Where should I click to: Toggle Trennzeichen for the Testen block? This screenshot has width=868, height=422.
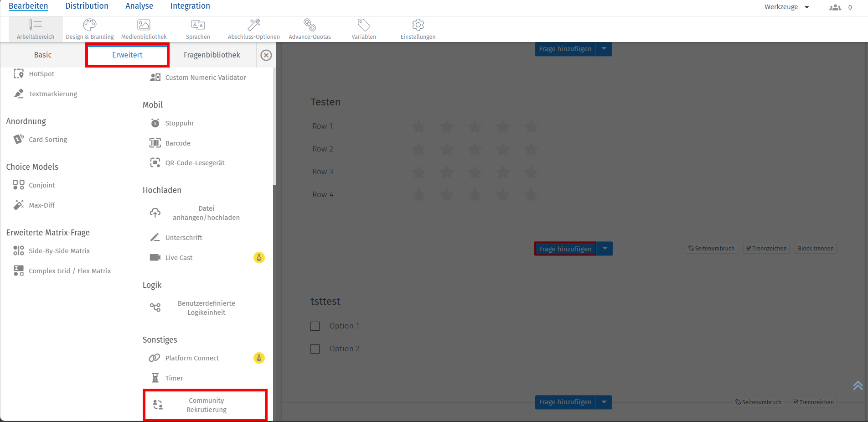click(x=766, y=248)
